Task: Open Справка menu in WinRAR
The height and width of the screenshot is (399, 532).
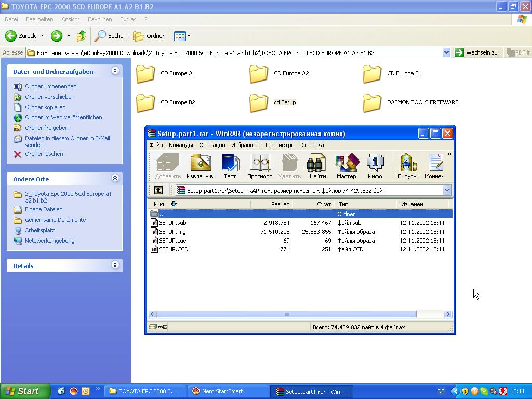Action: pyautogui.click(x=312, y=145)
